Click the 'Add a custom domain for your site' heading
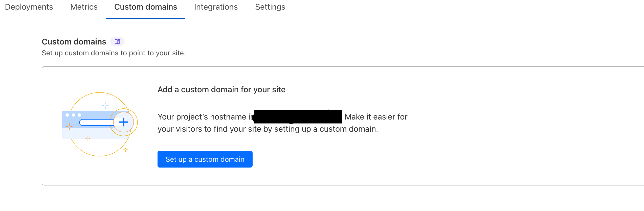The height and width of the screenshot is (211, 644). [221, 89]
